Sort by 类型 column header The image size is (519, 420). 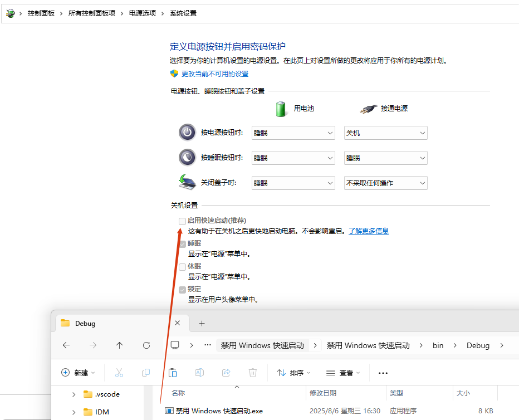coord(396,393)
